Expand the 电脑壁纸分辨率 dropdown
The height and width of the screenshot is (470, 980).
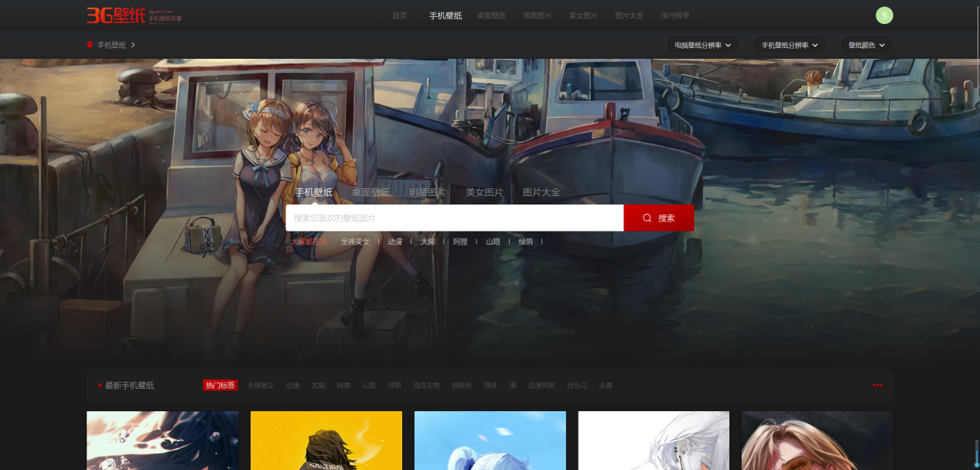(703, 45)
